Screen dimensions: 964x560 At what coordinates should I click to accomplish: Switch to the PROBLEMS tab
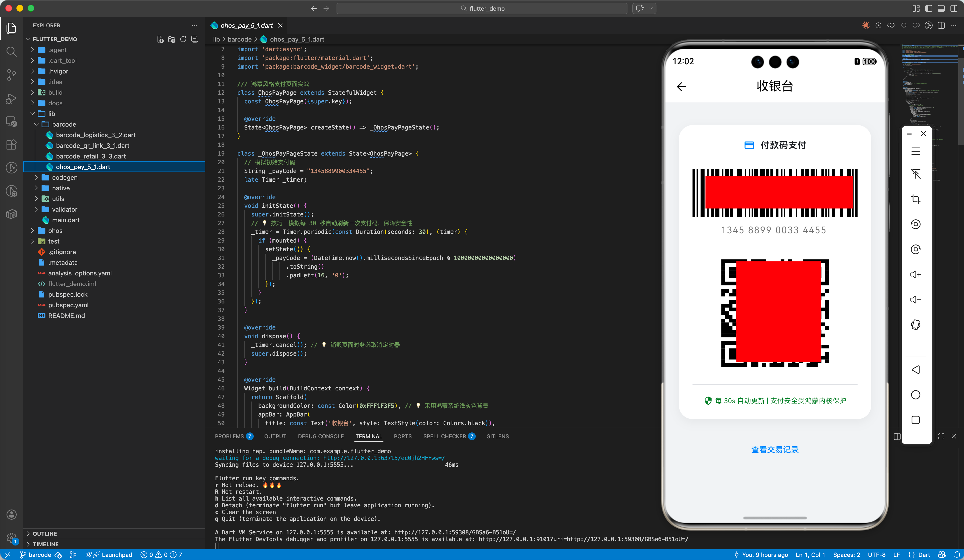coord(229,437)
